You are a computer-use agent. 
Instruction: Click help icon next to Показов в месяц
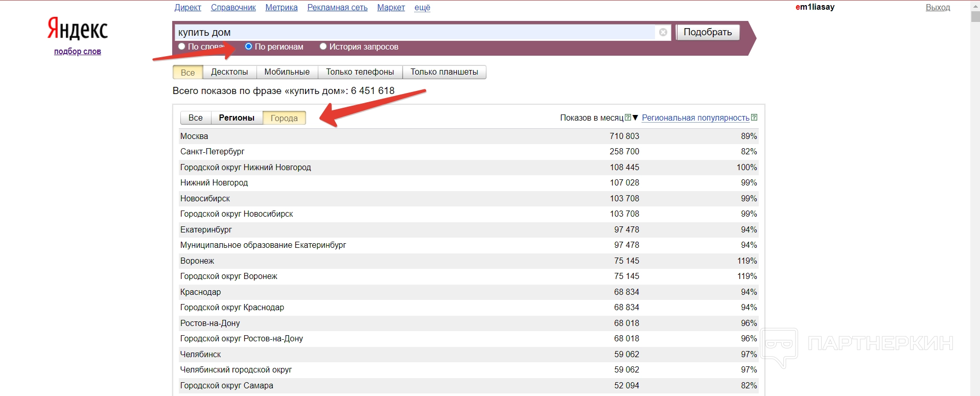(628, 118)
